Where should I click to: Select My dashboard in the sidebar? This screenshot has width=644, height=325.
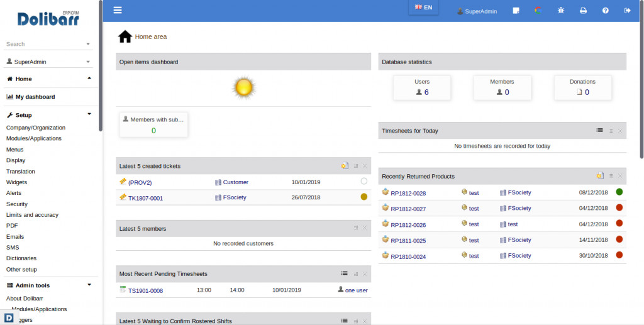tap(35, 97)
